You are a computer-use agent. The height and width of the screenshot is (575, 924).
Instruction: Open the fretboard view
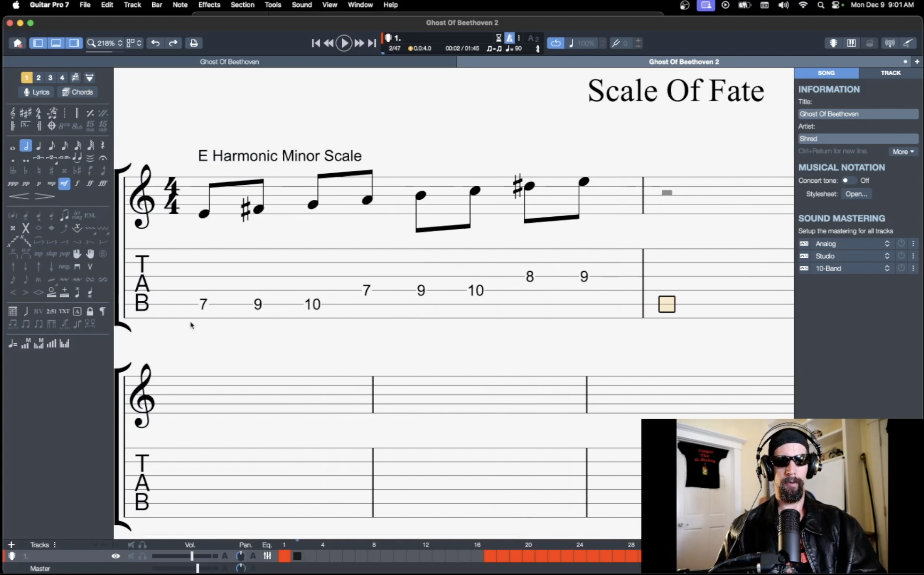(x=833, y=43)
